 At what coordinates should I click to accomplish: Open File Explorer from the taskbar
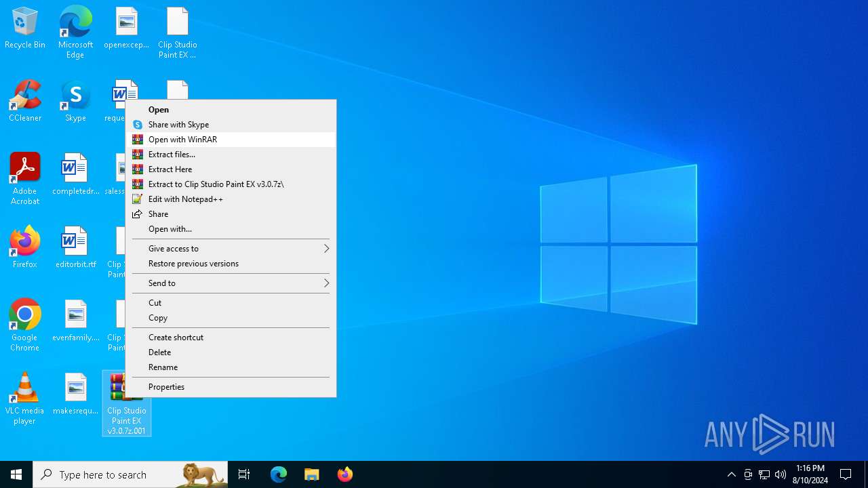(x=312, y=474)
